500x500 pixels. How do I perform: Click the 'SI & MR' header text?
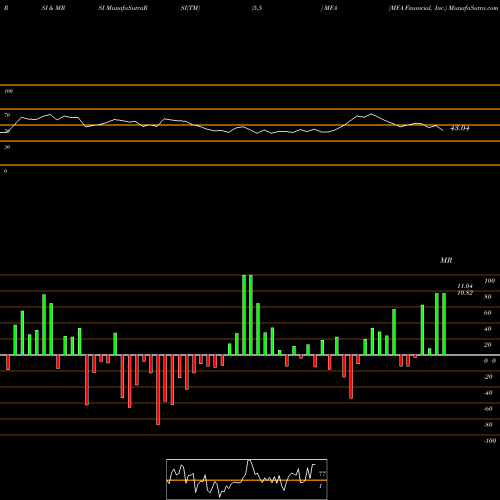[x=53, y=8]
